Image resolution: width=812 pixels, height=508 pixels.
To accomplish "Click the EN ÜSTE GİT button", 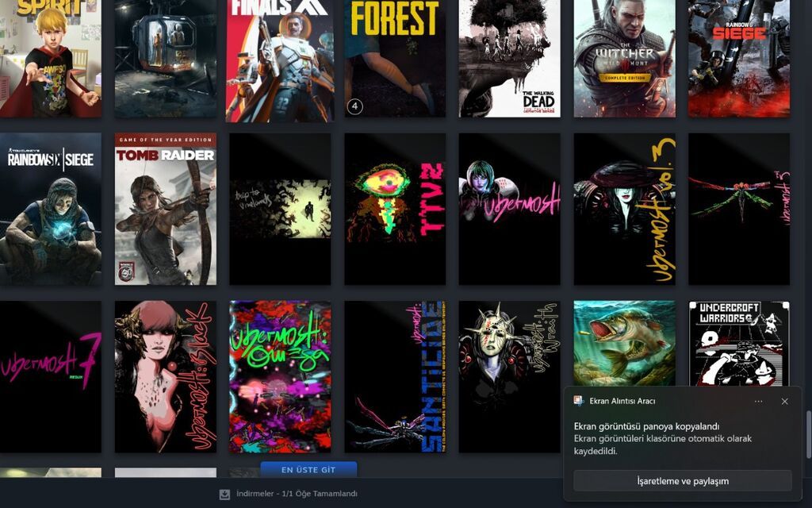I will [308, 470].
